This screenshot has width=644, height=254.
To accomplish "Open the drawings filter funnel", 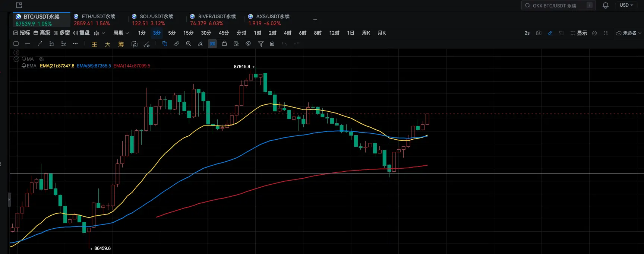I will click(261, 44).
